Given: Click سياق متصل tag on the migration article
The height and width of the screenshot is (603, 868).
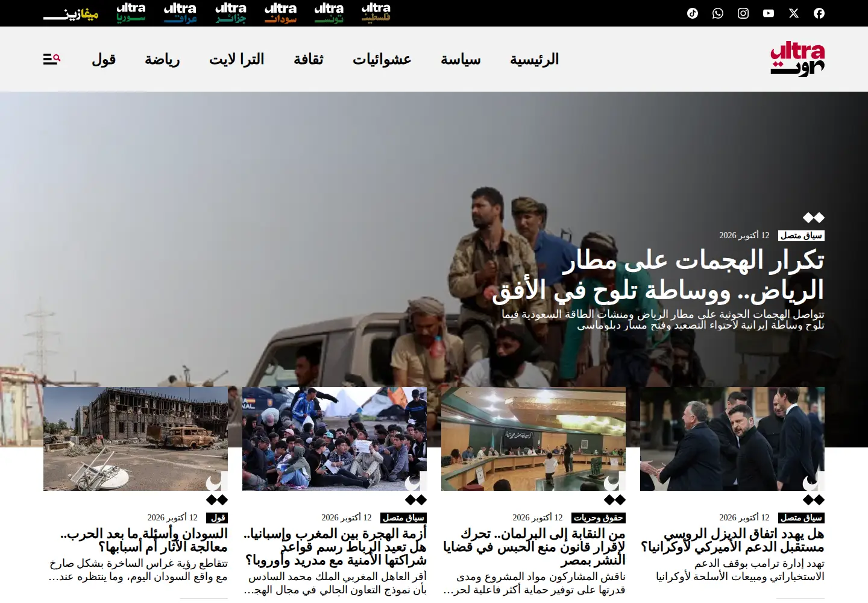Looking at the screenshot, I should click(x=403, y=518).
